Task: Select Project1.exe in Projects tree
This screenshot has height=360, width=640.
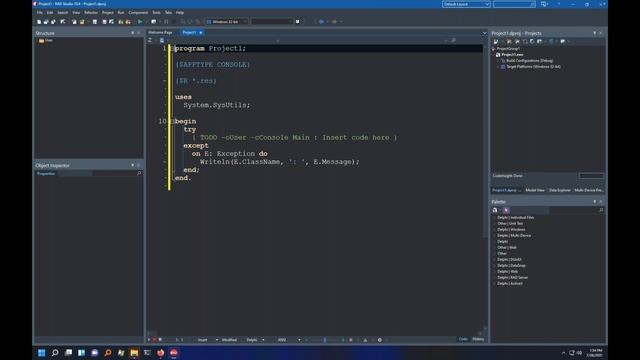Action: pos(512,55)
